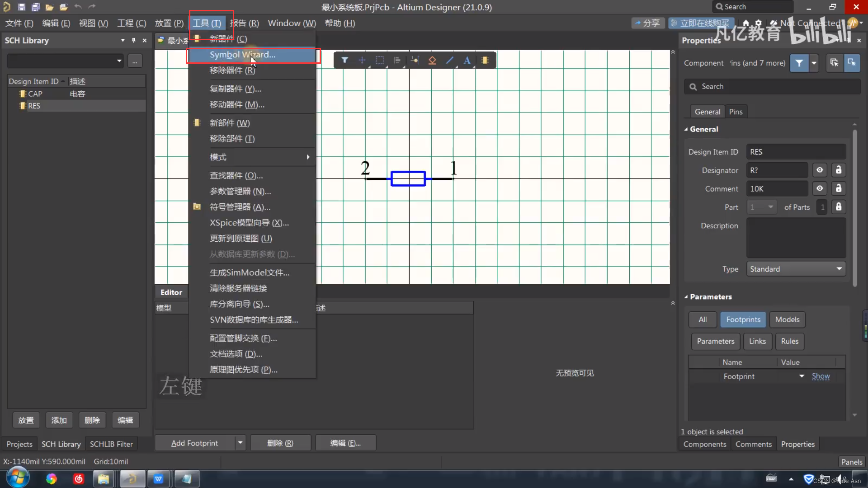This screenshot has width=868, height=488.
Task: Toggle the Rules parameters filter
Action: coord(790,341)
